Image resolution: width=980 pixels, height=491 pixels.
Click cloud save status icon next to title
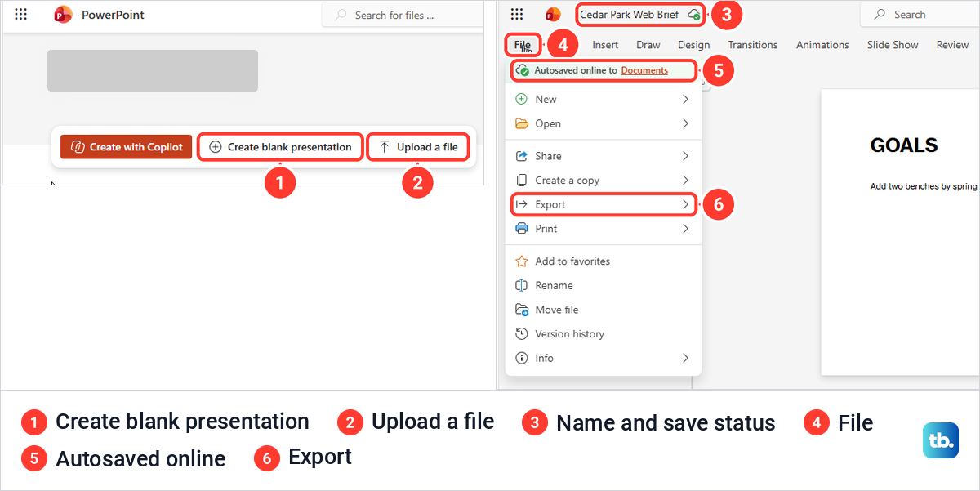click(693, 15)
